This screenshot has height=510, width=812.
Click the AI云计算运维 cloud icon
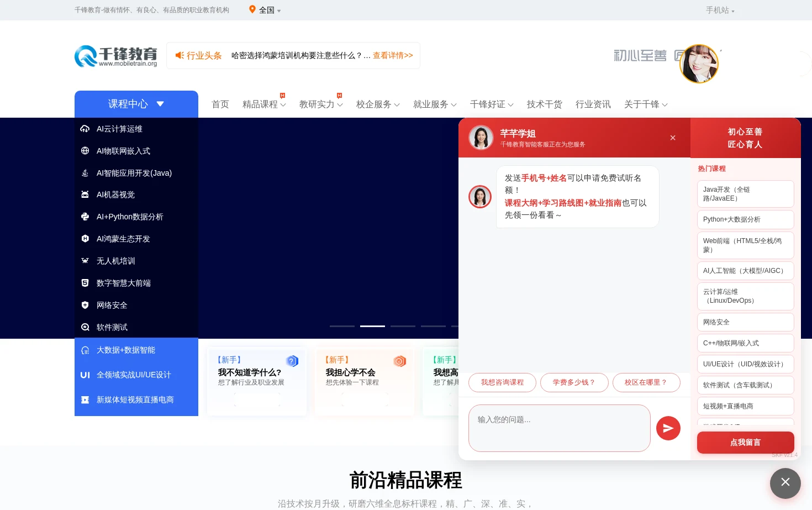[85, 129]
